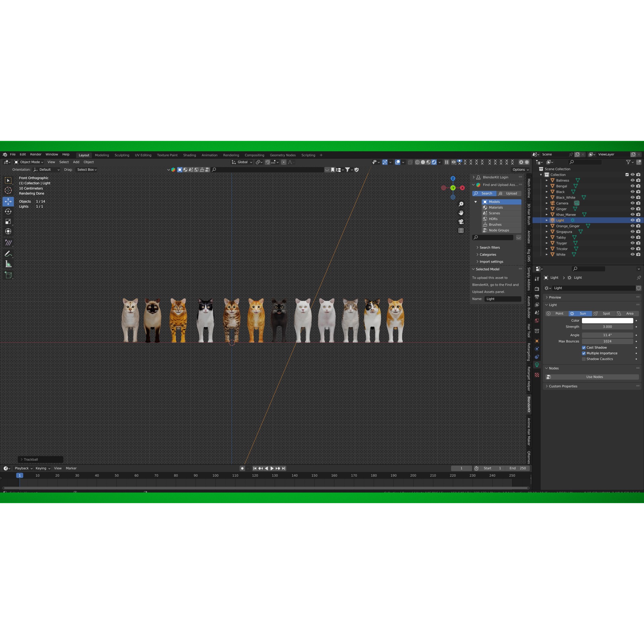Disable Cast Shadow for the light
Image resolution: width=644 pixels, height=644 pixels.
click(584, 347)
